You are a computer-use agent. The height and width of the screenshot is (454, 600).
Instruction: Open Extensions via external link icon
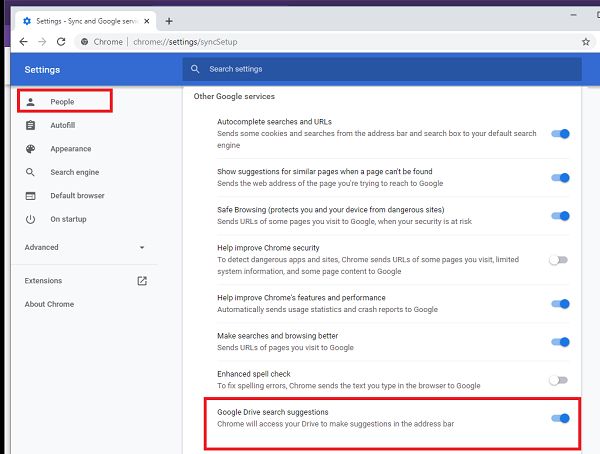click(x=142, y=281)
